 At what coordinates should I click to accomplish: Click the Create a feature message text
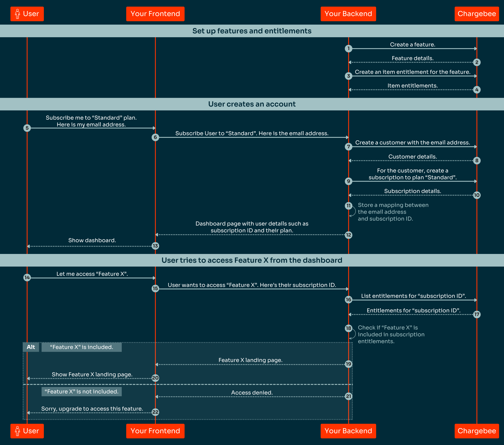(x=412, y=45)
